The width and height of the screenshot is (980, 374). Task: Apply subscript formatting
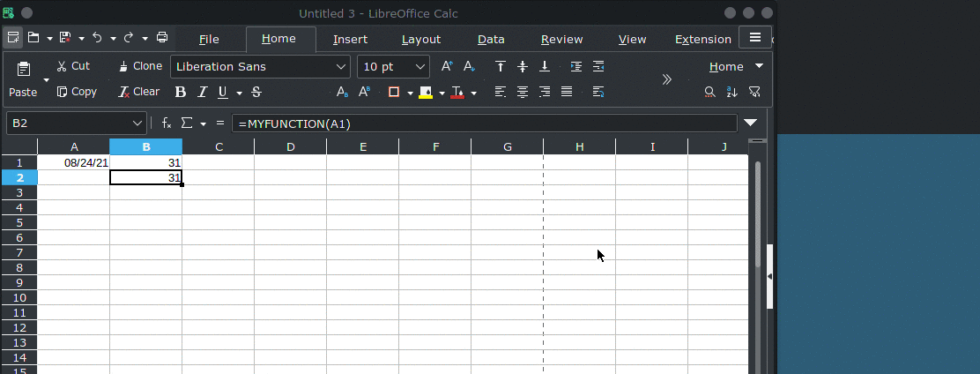coord(343,92)
